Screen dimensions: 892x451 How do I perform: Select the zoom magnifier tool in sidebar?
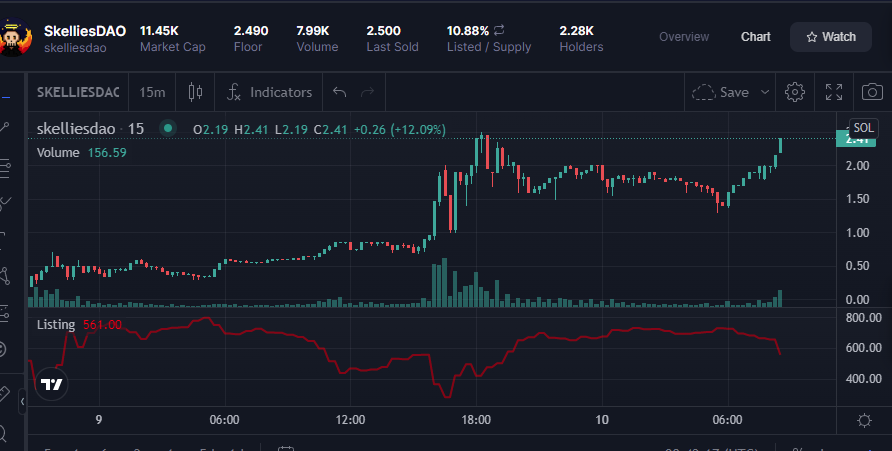pos(3,434)
